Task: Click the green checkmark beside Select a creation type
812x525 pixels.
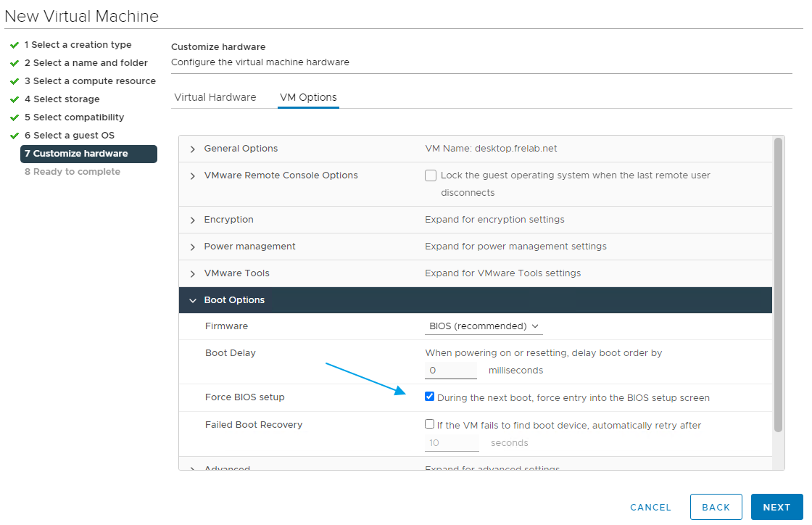Action: click(x=14, y=45)
